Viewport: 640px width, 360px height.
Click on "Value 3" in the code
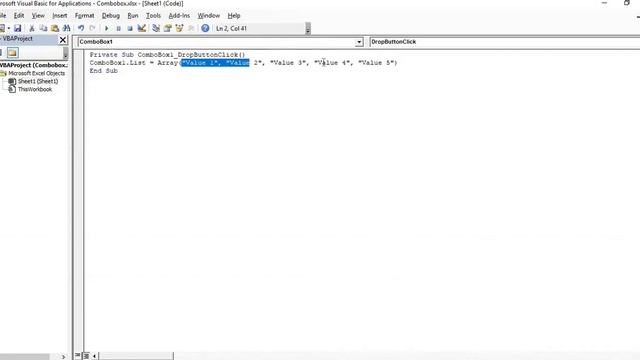287,63
